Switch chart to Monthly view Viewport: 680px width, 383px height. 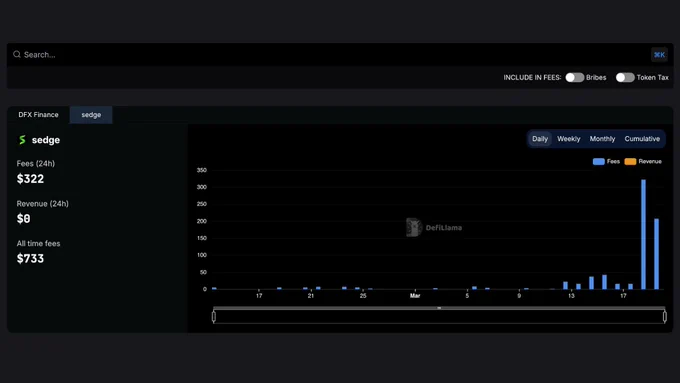point(602,139)
